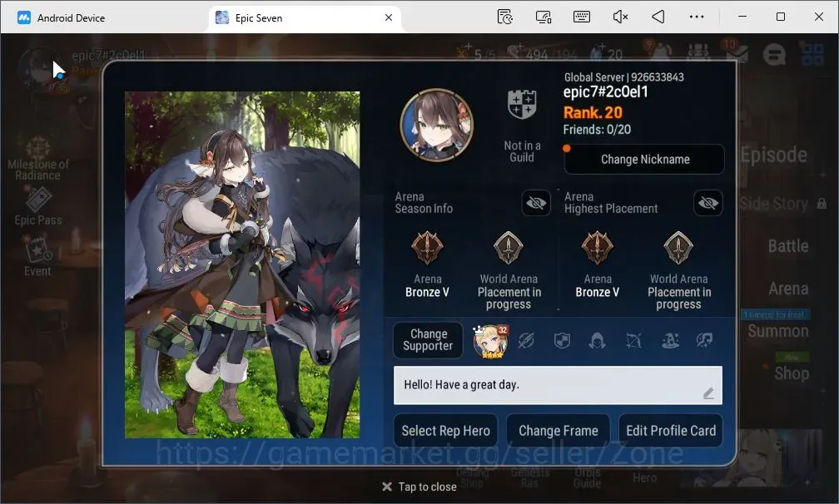Click the Edit Profile Card button
The height and width of the screenshot is (504, 839).
pyautogui.click(x=671, y=431)
